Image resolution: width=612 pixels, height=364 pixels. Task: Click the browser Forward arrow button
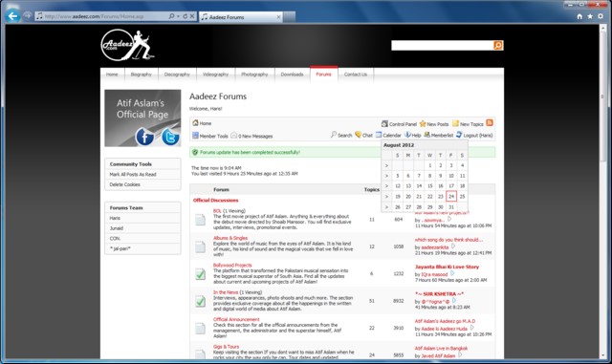(28, 16)
